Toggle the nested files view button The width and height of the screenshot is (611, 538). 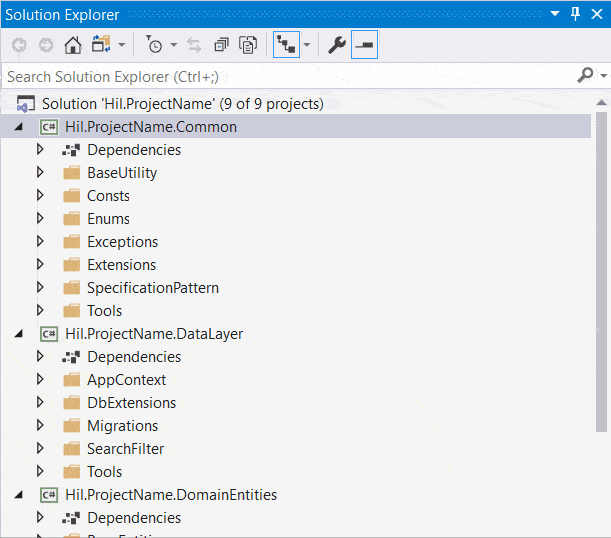tap(286, 45)
